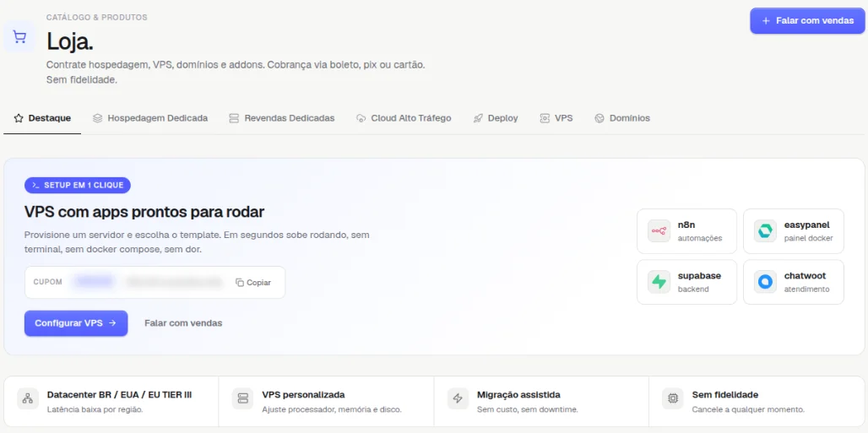Click the 'Datacenter BR / EUA / EU TIER III' text

[x=120, y=395]
